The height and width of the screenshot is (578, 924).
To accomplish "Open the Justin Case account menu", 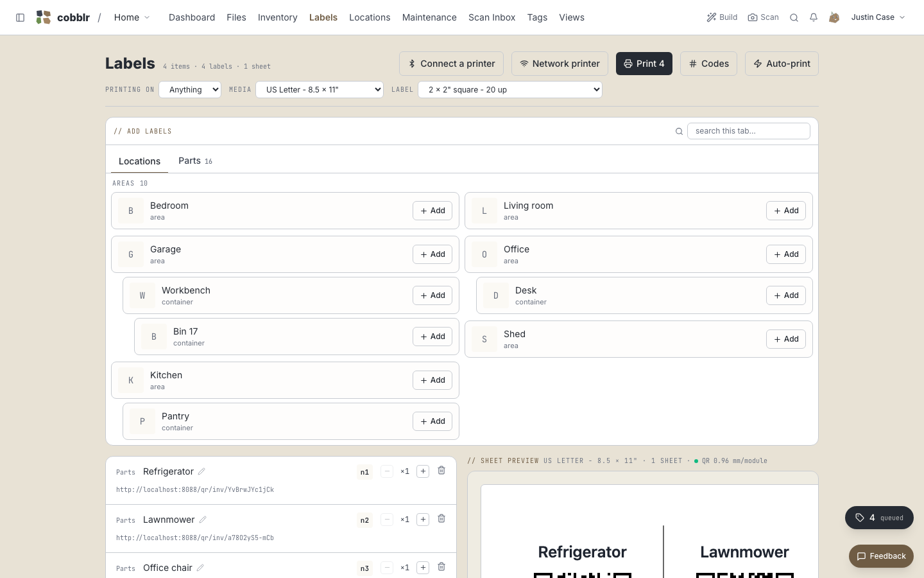I will coord(878,17).
